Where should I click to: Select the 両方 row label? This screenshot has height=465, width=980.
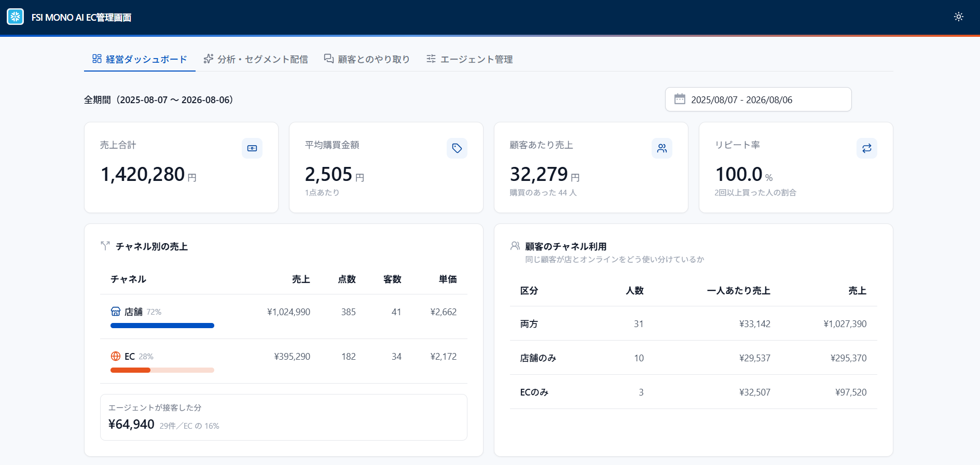click(x=529, y=323)
